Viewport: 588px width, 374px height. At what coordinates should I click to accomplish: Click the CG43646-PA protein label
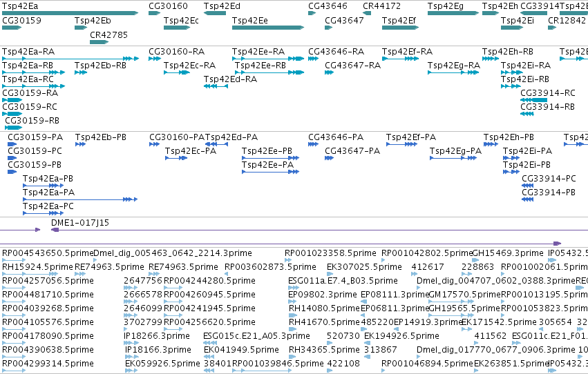(x=336, y=137)
